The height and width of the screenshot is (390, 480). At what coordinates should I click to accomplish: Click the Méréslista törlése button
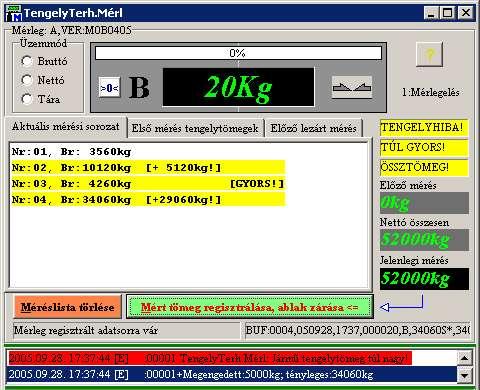tap(67, 307)
